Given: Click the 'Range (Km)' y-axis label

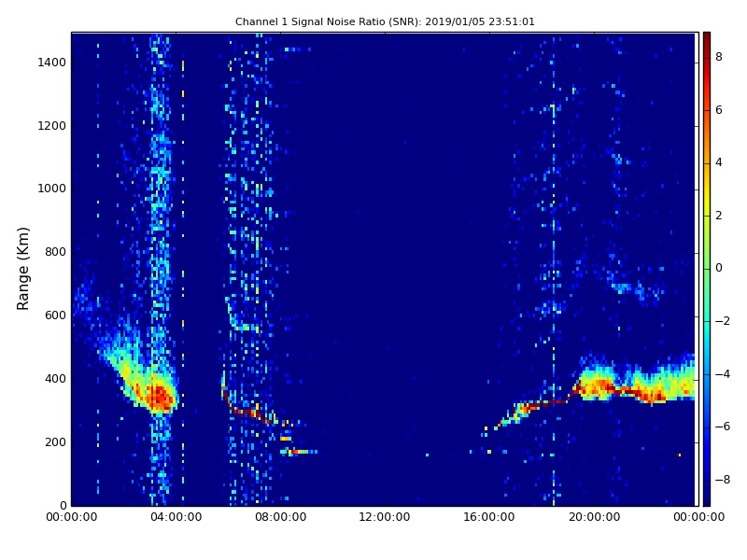Looking at the screenshot, I should (22, 269).
